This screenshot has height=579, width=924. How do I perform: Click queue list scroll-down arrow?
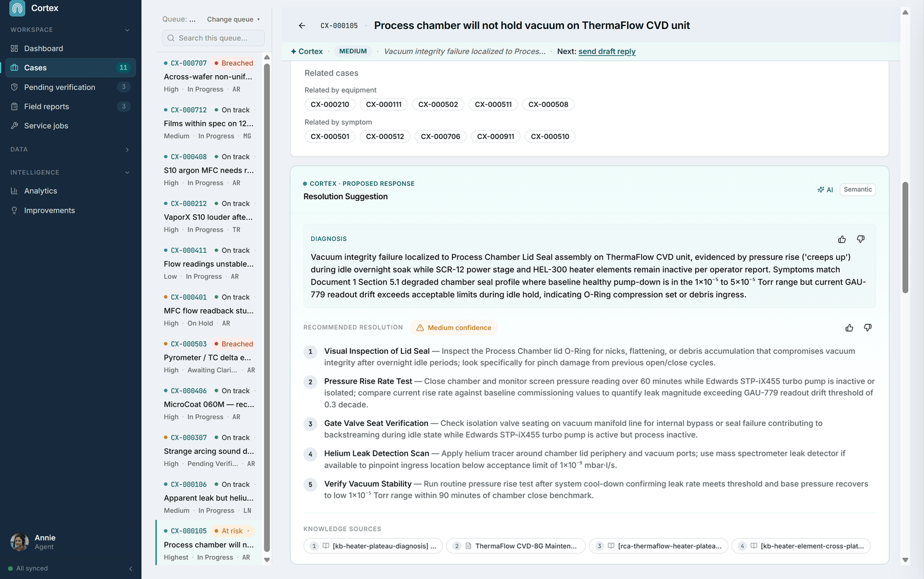coord(267,560)
